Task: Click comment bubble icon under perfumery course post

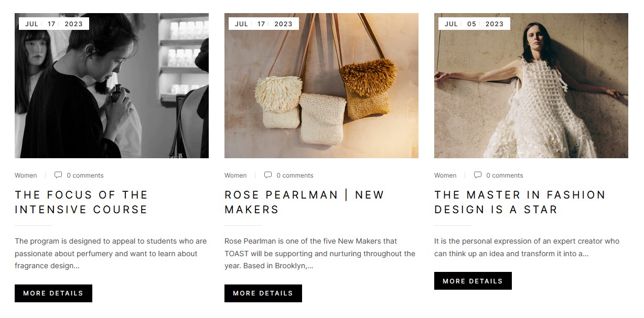Action: tap(58, 175)
